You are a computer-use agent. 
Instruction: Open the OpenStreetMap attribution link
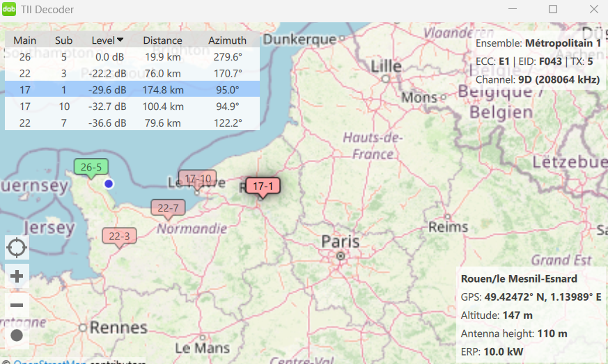(49, 363)
